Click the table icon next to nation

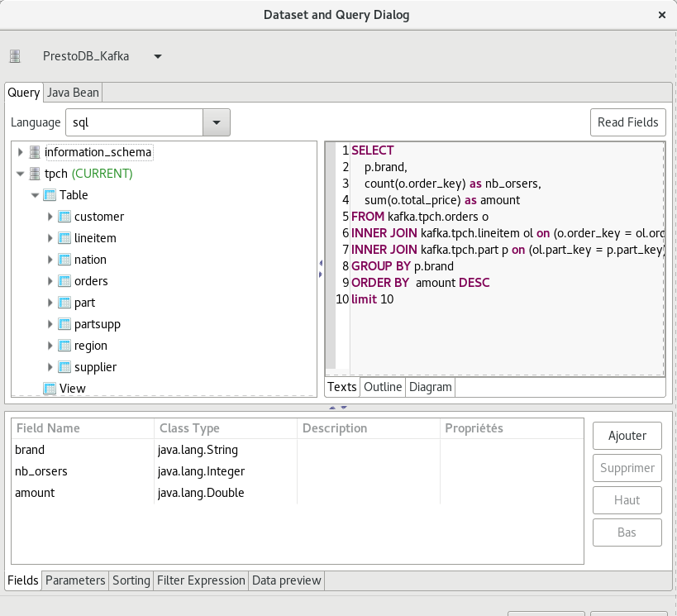[x=64, y=260]
